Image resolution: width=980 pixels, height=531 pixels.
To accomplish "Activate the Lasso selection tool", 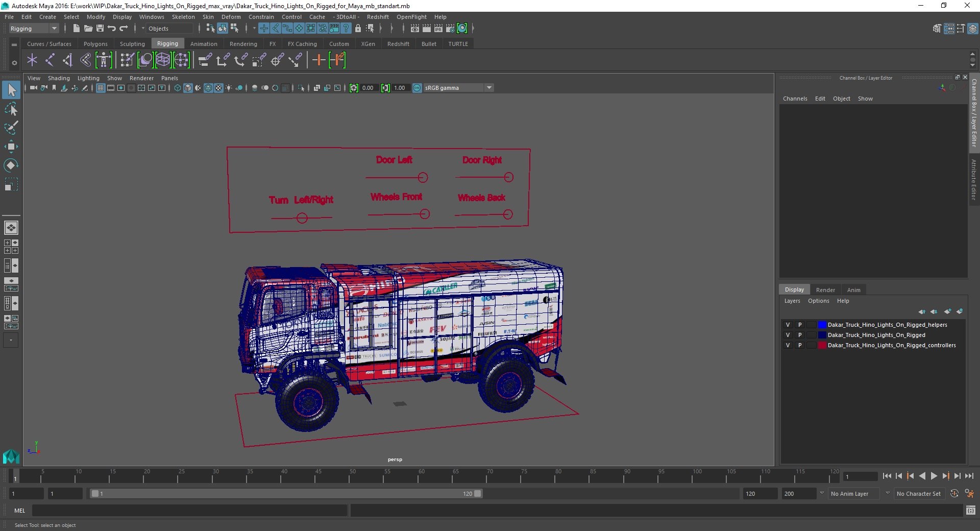I will (11, 109).
